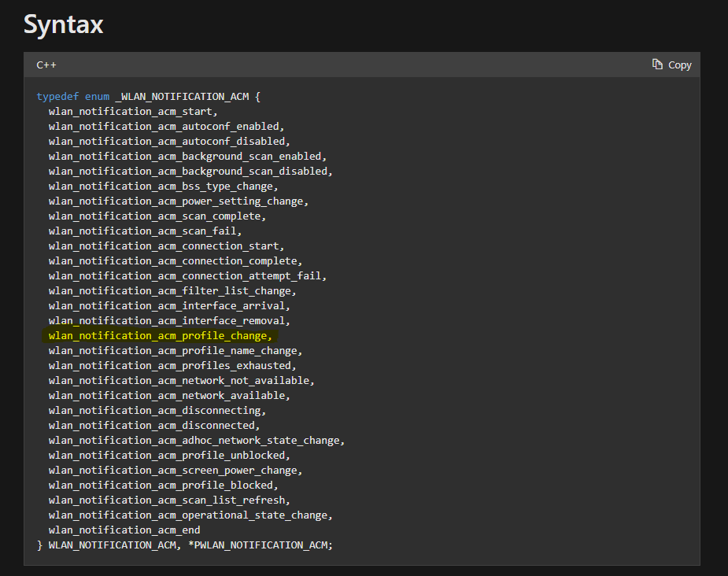
Task: Click wlan_notification_acm_interface_removal line
Action: click(169, 321)
